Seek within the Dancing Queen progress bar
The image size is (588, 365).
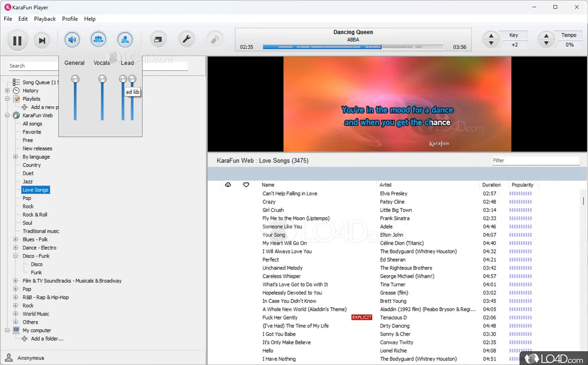click(353, 47)
